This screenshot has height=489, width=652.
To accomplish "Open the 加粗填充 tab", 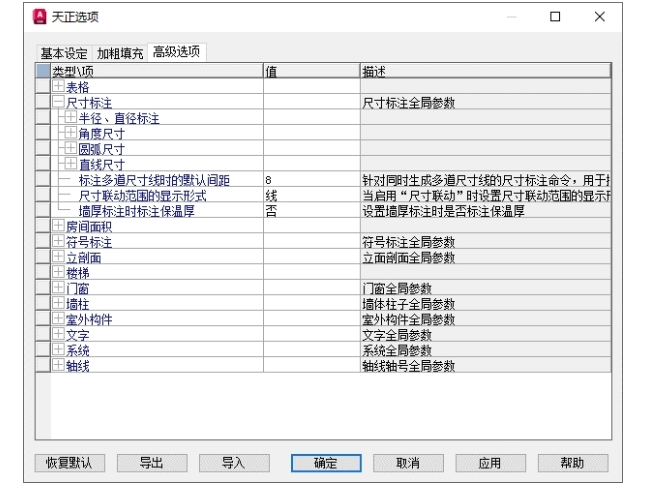I will click(120, 53).
